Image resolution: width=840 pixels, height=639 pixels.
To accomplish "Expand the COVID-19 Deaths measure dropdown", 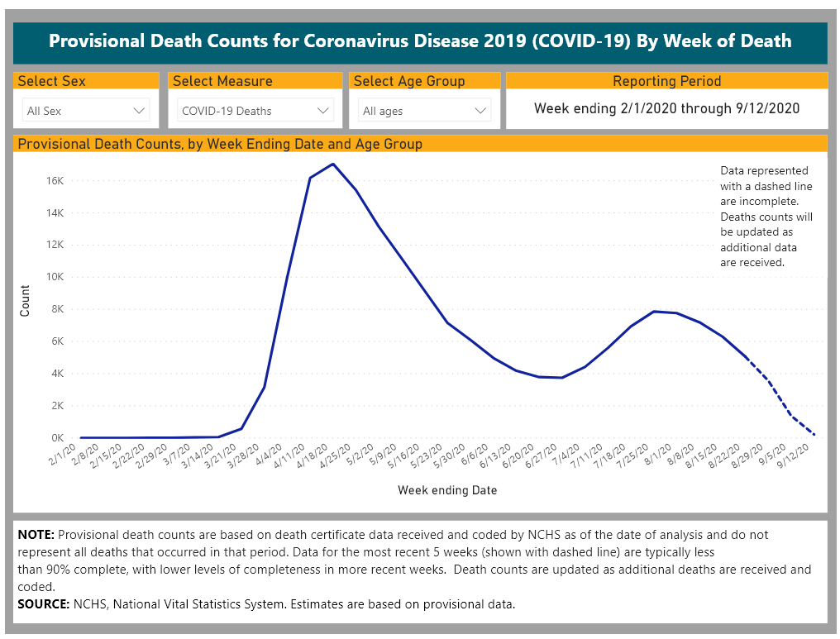I will pos(255,111).
